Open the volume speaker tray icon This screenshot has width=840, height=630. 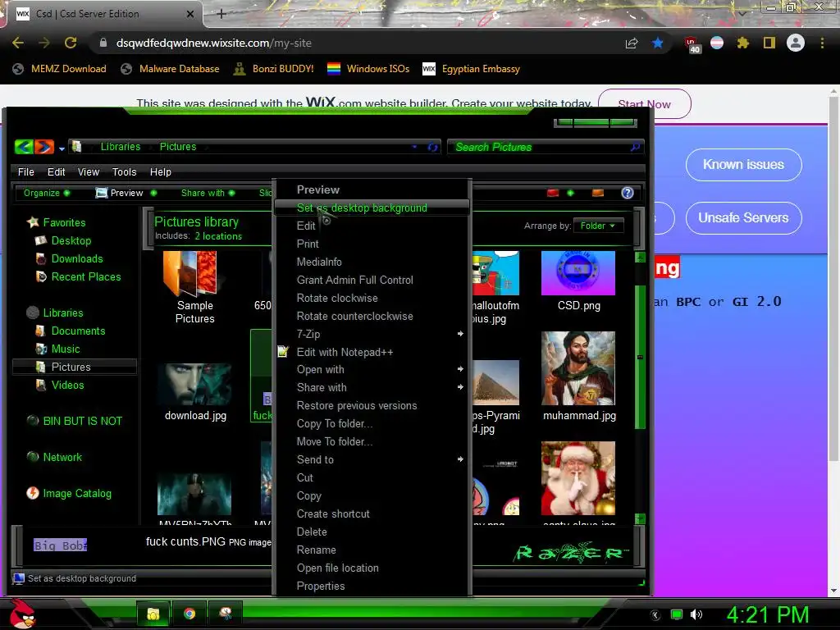coord(696,614)
